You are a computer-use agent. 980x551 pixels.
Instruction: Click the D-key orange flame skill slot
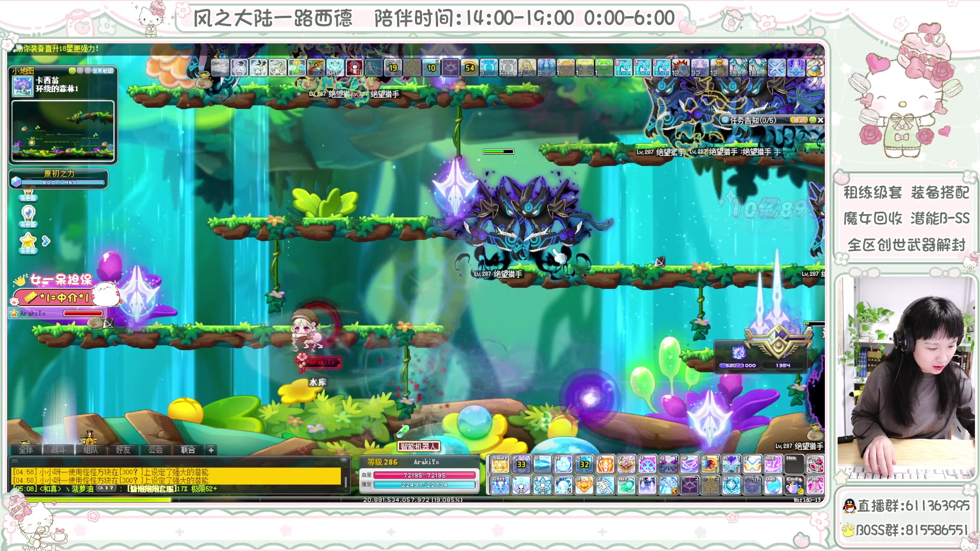click(x=605, y=464)
